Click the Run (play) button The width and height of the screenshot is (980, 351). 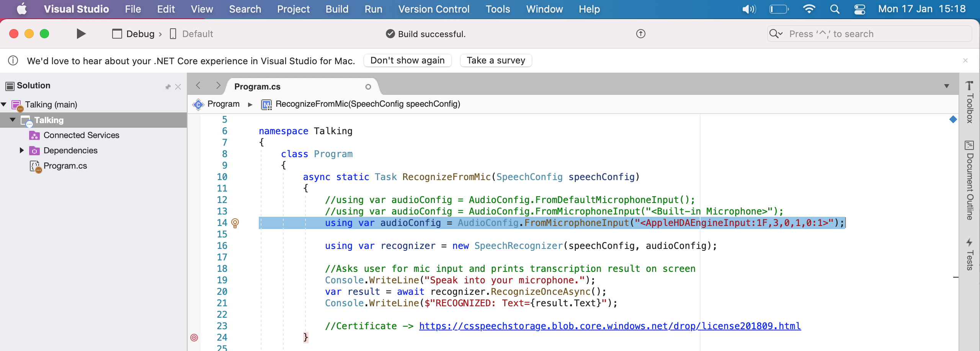coord(80,34)
